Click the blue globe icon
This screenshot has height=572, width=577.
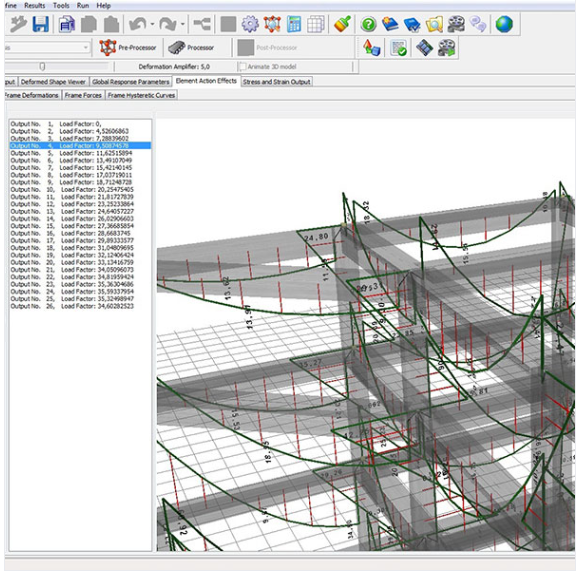tap(504, 24)
